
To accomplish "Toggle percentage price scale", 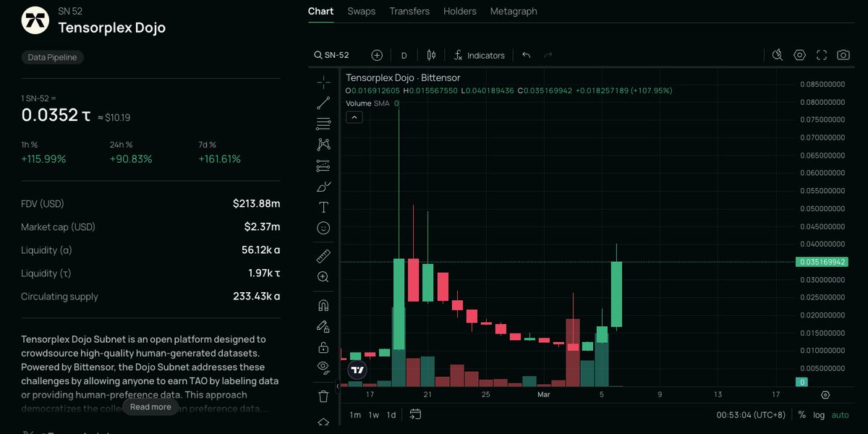I will pyautogui.click(x=801, y=415).
